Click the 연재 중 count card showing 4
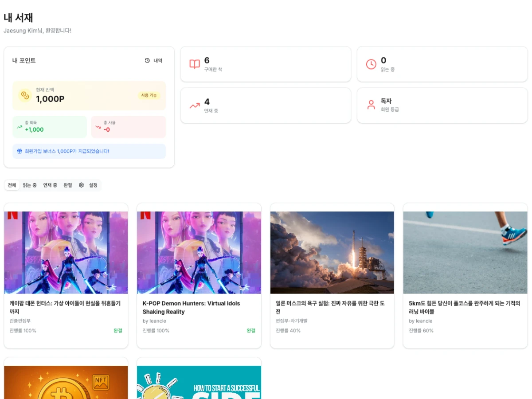Screen dimensions: 532x399 click(x=266, y=106)
